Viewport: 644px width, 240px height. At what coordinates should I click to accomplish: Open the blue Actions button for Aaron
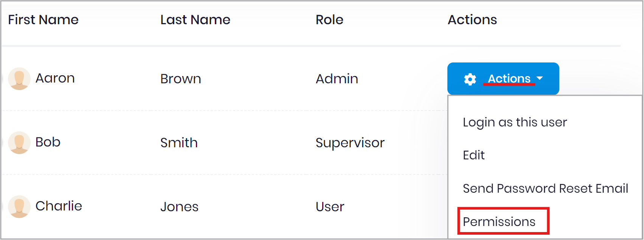click(503, 79)
